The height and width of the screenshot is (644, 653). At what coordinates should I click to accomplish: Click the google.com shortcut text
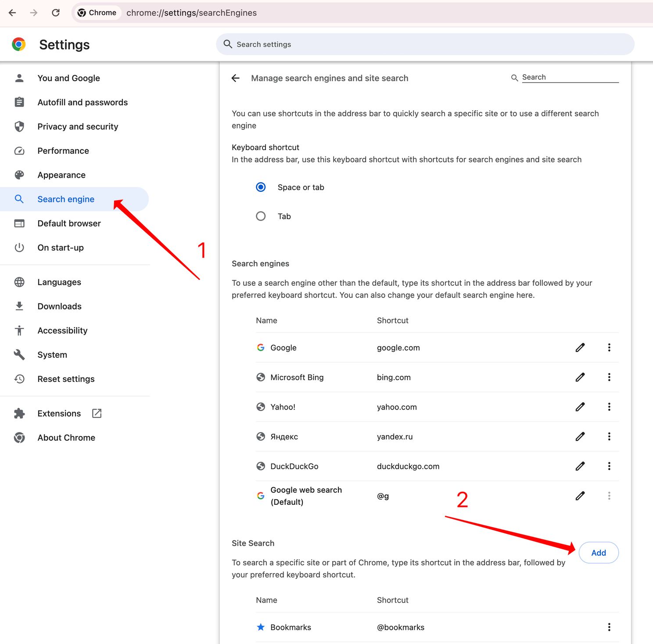(398, 348)
